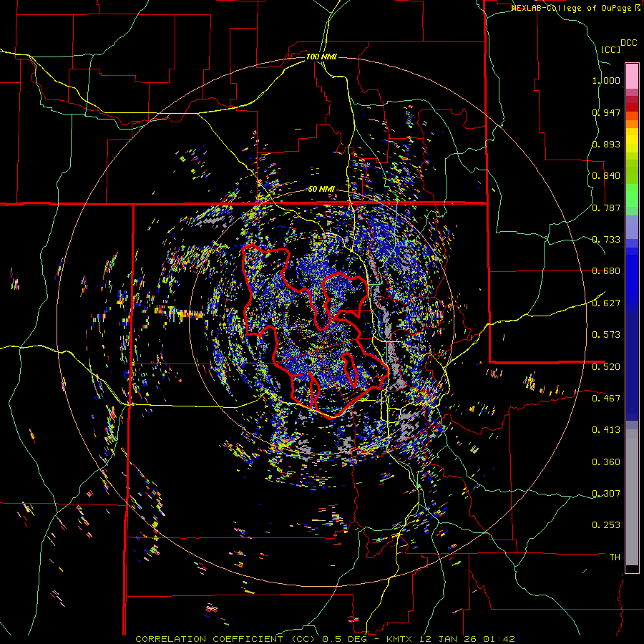Click the CORRELATION COEFFICIENT (CC) caption title

point(225,639)
